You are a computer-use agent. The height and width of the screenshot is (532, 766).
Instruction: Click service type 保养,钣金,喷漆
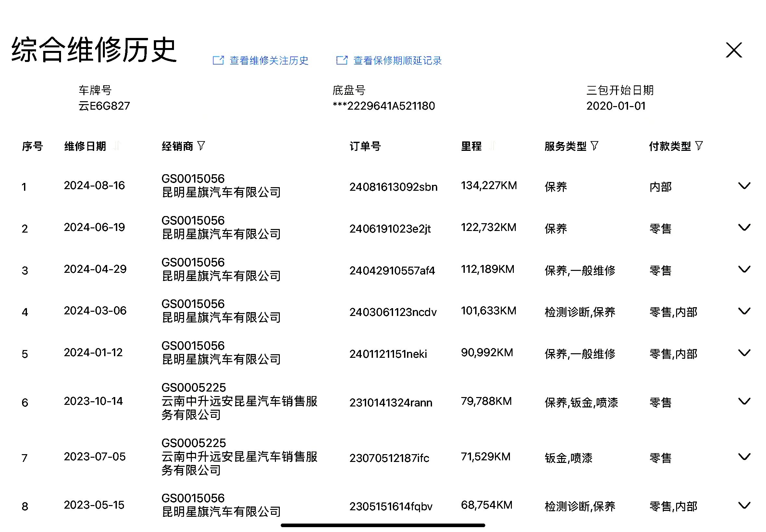(581, 403)
